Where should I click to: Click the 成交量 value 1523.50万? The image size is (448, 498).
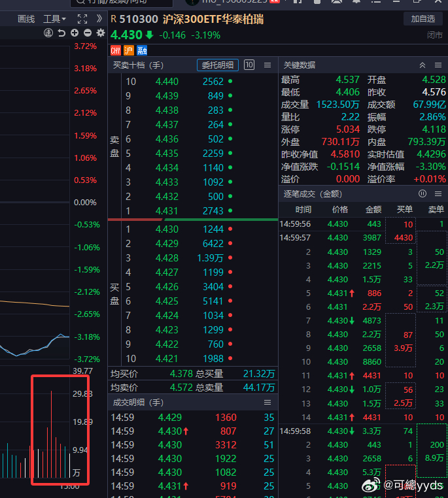coord(337,105)
